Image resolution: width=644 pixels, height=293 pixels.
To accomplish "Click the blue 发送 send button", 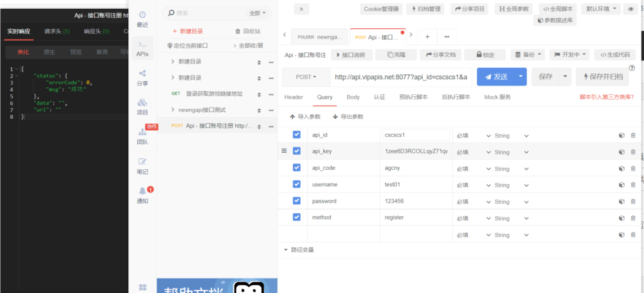I will pos(496,77).
